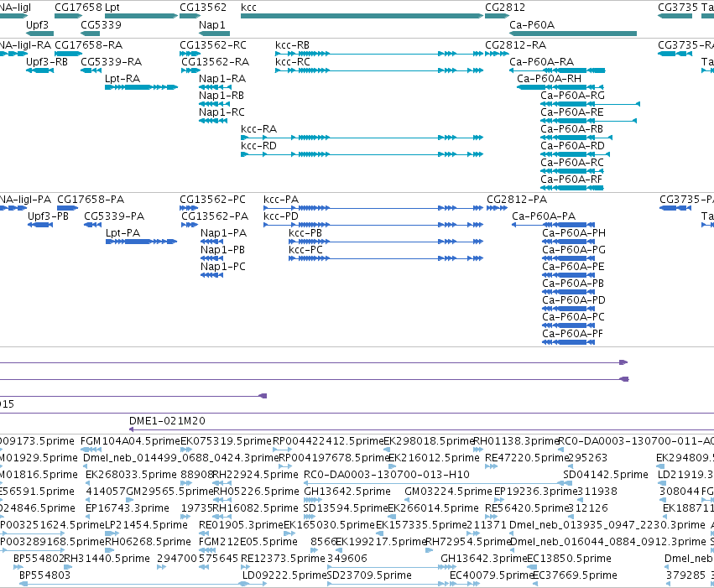Select transcript Ca-P60A-RE

[x=572, y=112]
